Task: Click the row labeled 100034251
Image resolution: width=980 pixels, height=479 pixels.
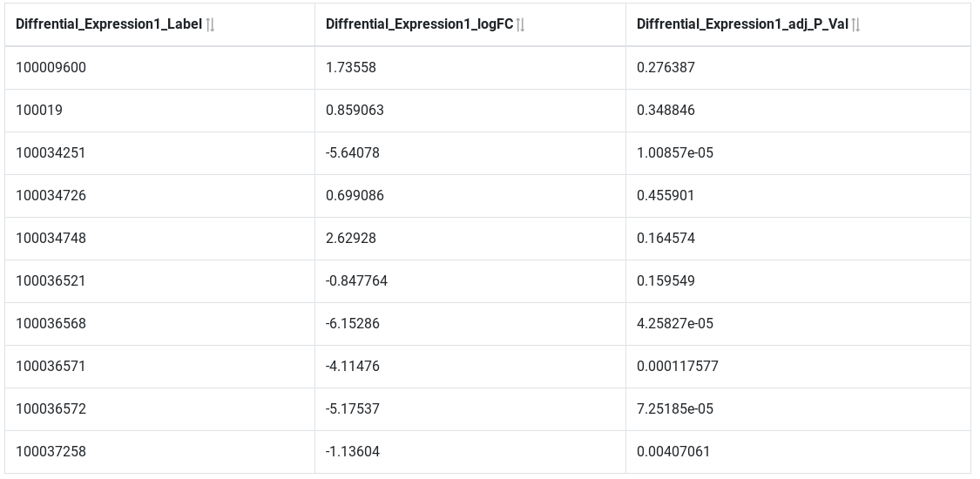Action: [x=488, y=153]
